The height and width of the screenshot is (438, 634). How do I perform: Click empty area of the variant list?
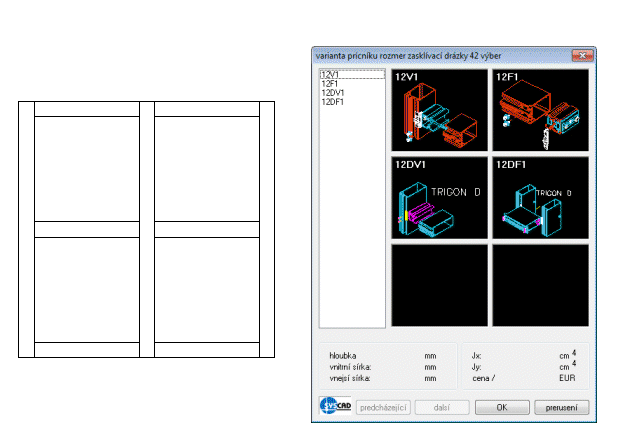click(x=345, y=220)
